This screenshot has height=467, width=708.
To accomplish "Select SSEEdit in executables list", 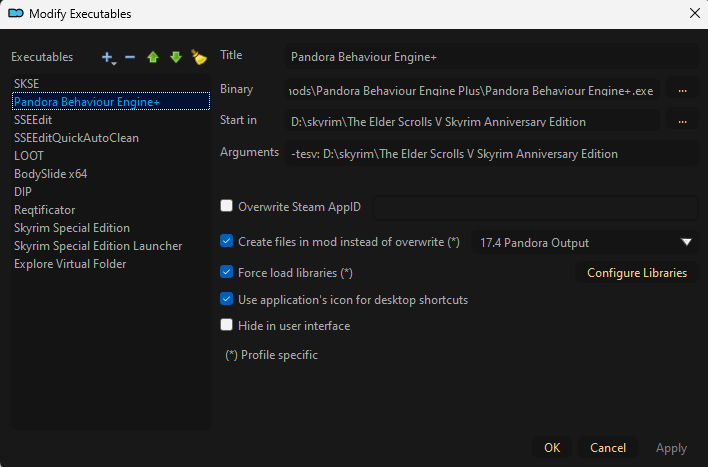I will (111, 120).
